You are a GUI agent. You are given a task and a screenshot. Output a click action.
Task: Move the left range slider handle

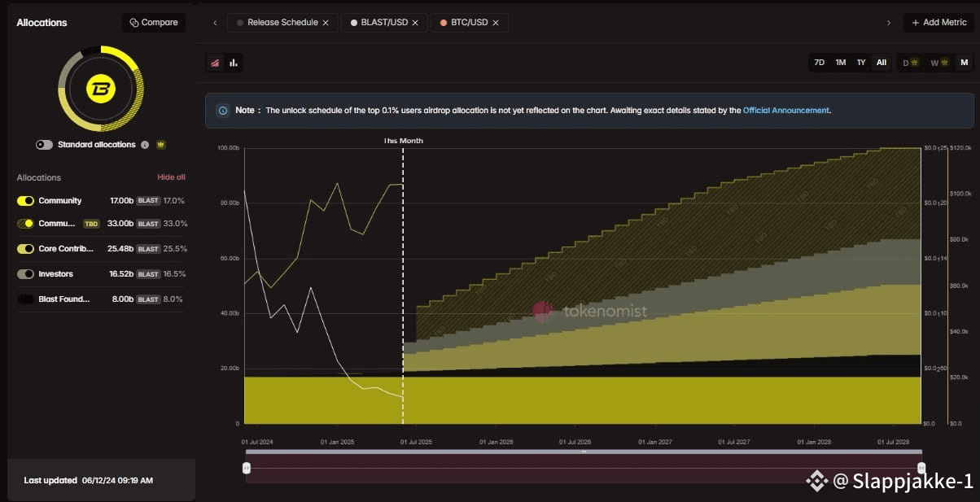(x=247, y=468)
